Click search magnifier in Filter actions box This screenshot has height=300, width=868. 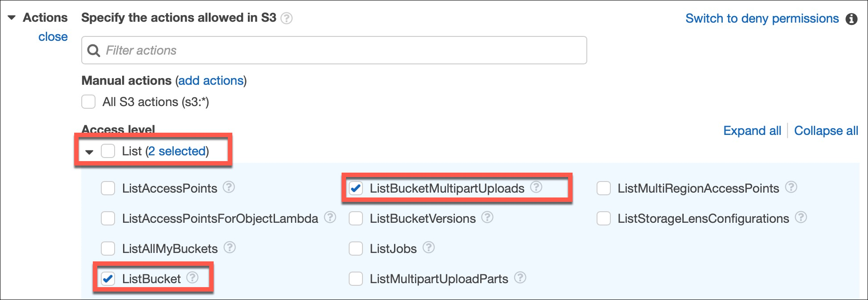pos(93,51)
